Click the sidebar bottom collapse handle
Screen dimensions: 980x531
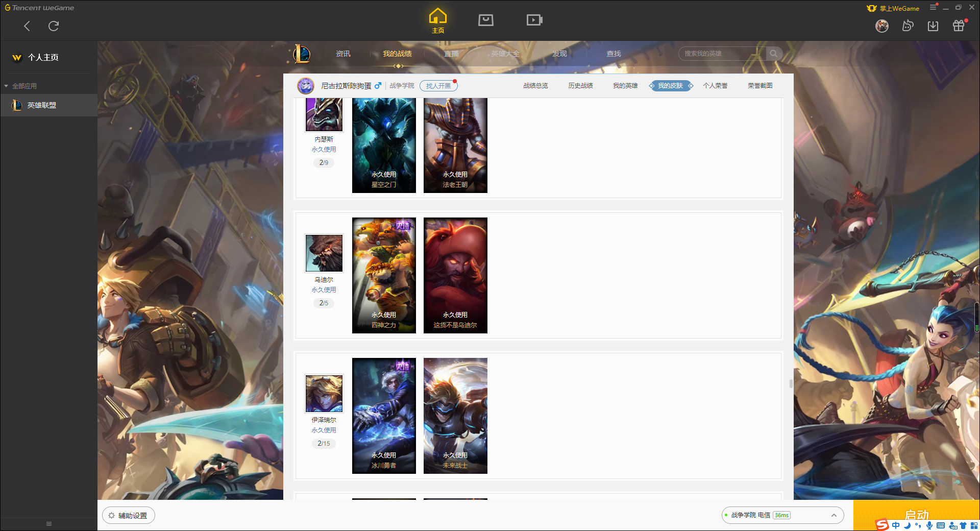point(48,524)
